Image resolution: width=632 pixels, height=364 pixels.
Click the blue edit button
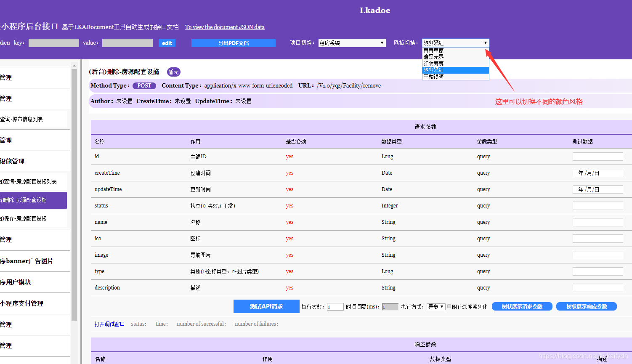[167, 43]
